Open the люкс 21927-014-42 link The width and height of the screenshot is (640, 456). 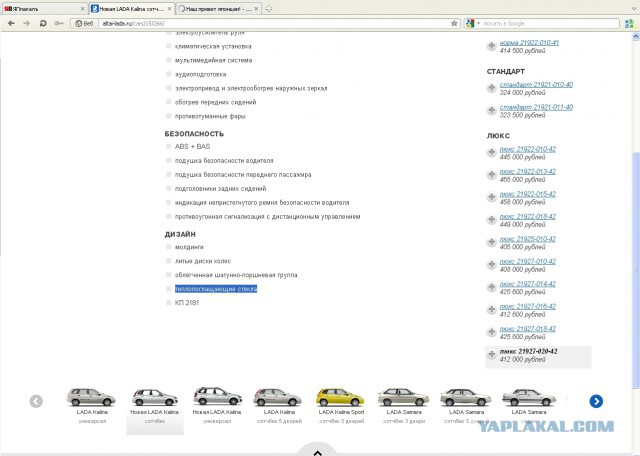527,284
